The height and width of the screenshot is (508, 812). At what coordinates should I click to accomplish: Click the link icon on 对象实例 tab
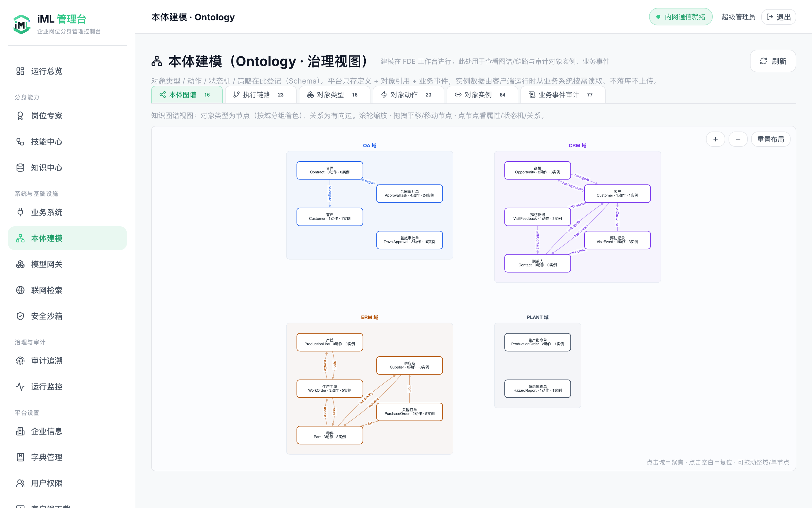pos(458,95)
